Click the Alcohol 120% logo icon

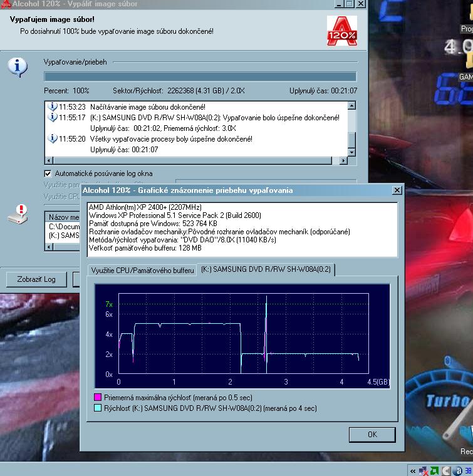[x=341, y=31]
